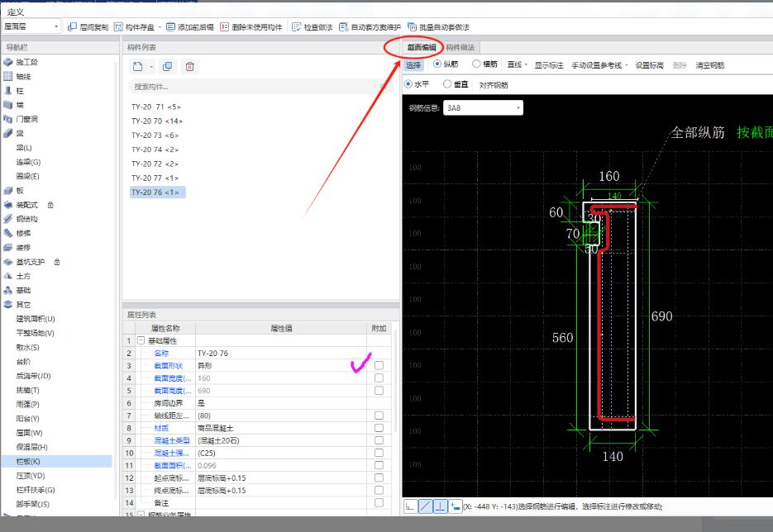
Task: Click the 删除未使用构件 icon
Action: click(224, 26)
